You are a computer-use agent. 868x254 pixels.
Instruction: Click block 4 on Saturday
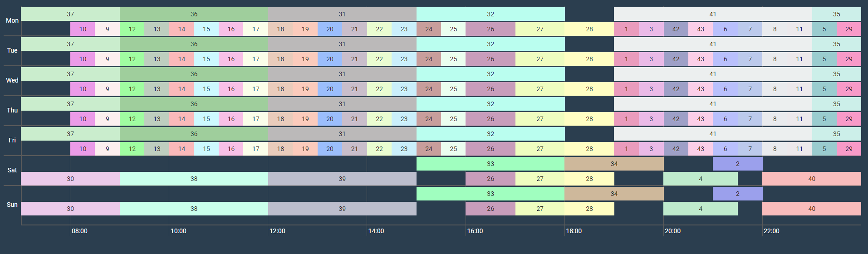click(700, 179)
